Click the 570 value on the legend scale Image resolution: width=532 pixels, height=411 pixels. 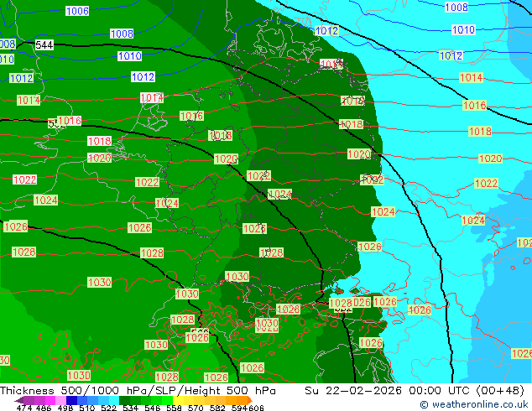point(196,408)
